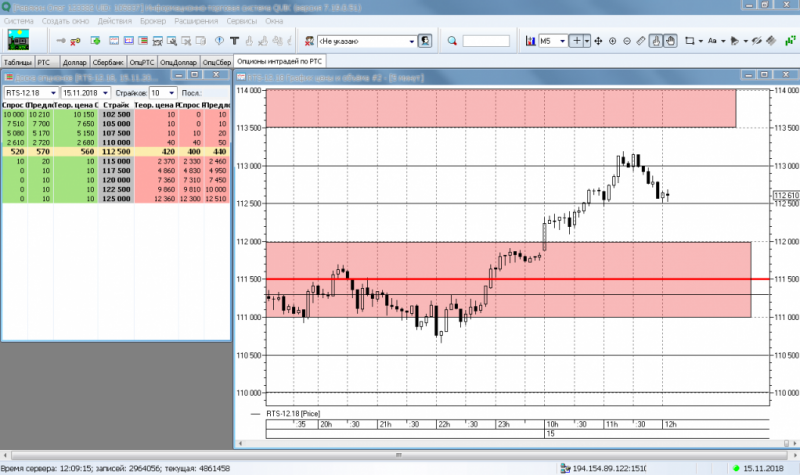
Task: Click the first window icon after the green plus
Action: click(x=114, y=41)
